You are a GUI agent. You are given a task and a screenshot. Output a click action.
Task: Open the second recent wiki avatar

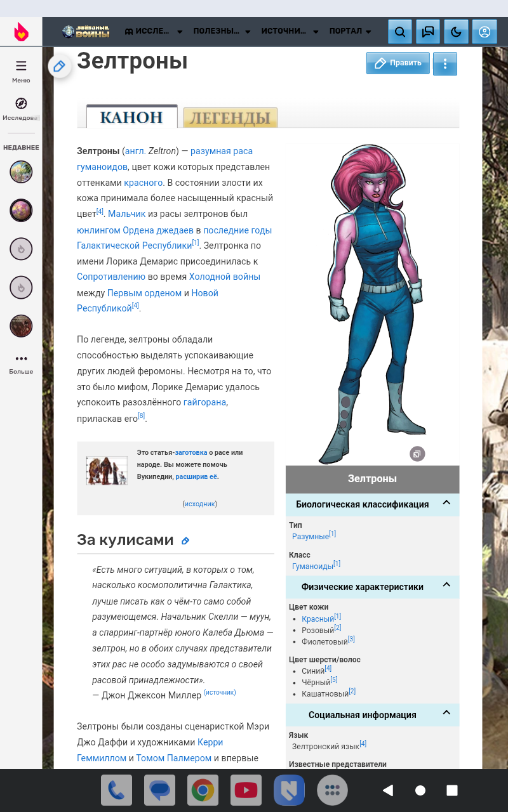coord(21,210)
